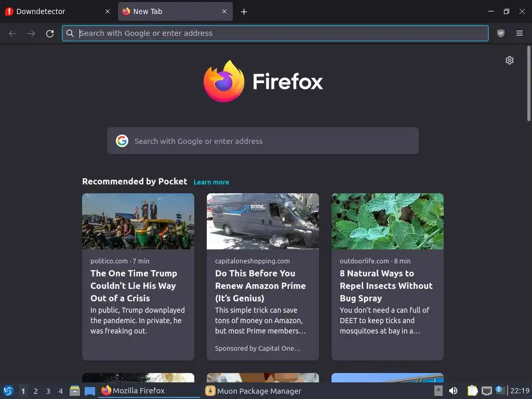Viewport: 532px width, 399px height.
Task: Click the politico.com article thumbnail
Action: pyautogui.click(x=138, y=221)
